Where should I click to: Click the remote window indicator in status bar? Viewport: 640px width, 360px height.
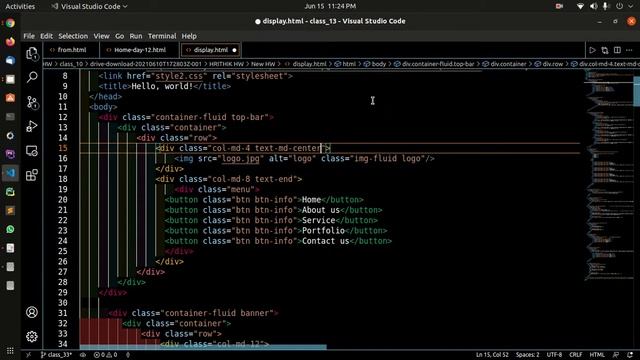click(x=28, y=355)
